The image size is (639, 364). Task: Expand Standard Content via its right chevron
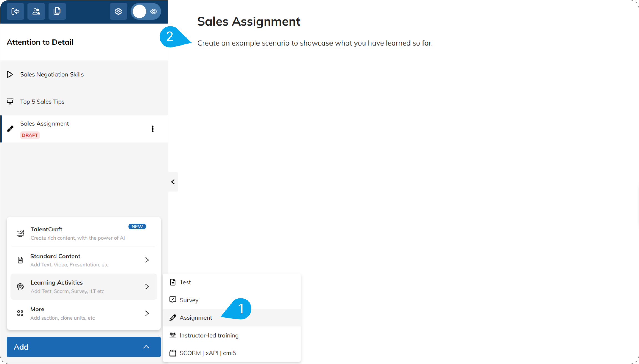[x=147, y=260]
